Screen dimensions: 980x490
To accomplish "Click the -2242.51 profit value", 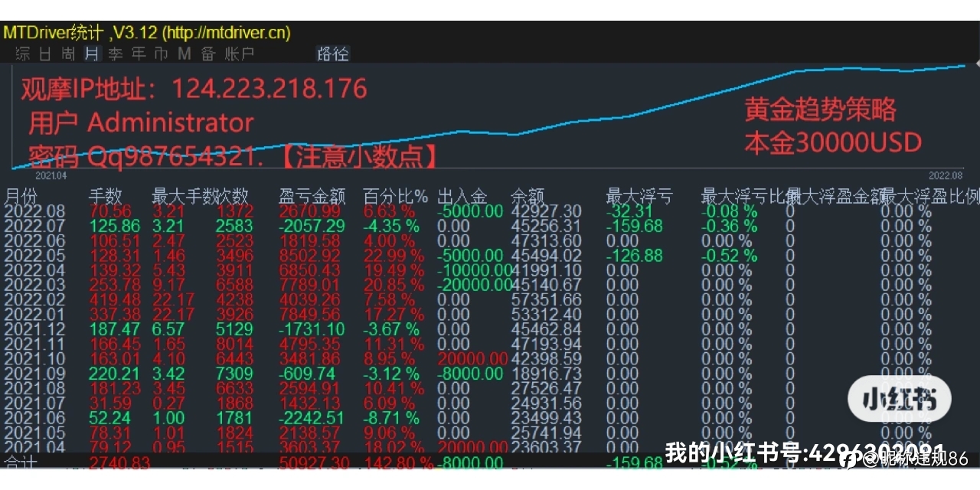I will click(312, 418).
